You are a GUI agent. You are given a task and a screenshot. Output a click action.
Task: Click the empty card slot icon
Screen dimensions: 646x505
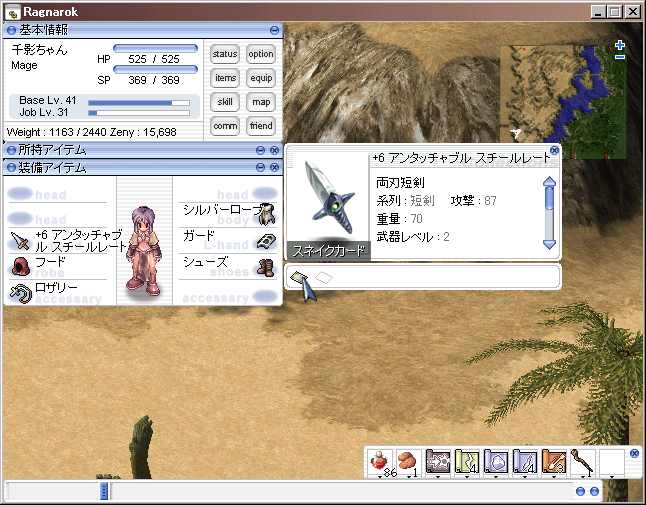324,277
